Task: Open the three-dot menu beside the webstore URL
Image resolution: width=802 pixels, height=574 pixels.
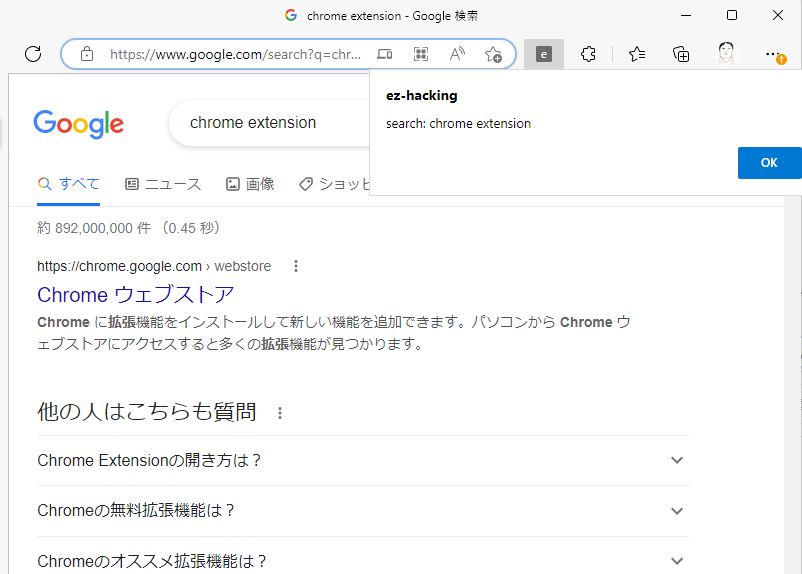Action: [296, 266]
